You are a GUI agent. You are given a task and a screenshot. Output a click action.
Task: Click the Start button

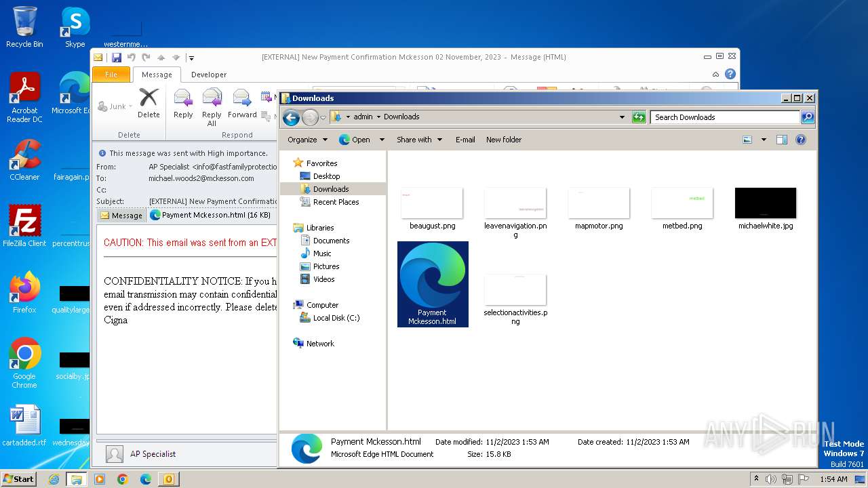tap(18, 479)
